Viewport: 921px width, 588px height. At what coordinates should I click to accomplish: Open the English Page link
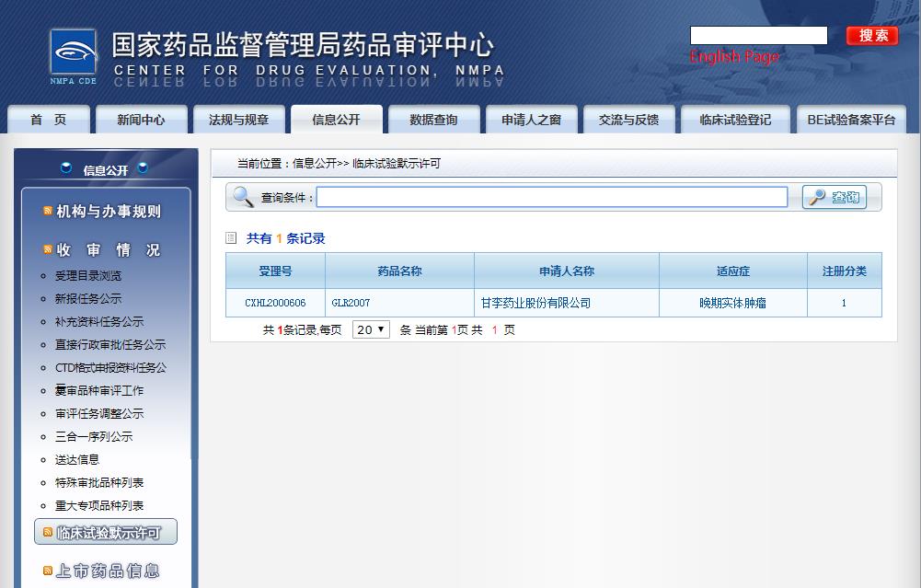click(734, 57)
